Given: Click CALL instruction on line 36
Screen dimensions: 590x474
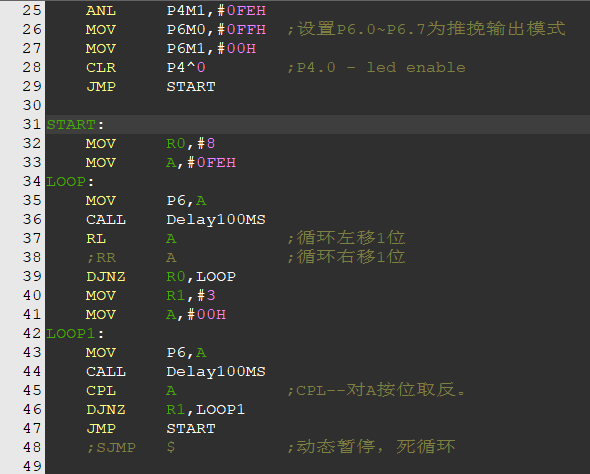Looking at the screenshot, I should [106, 220].
